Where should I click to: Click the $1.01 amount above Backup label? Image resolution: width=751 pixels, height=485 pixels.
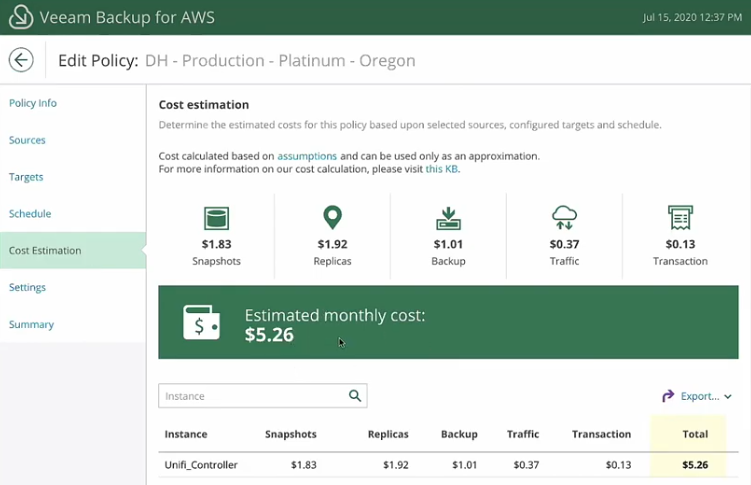point(448,244)
